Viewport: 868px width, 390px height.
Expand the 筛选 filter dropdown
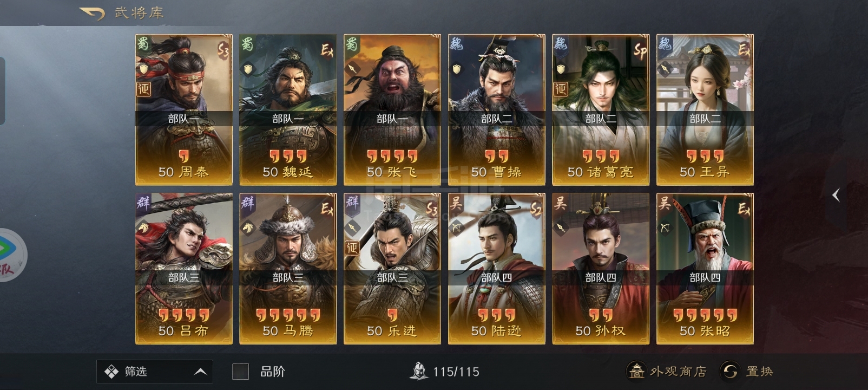tap(155, 372)
